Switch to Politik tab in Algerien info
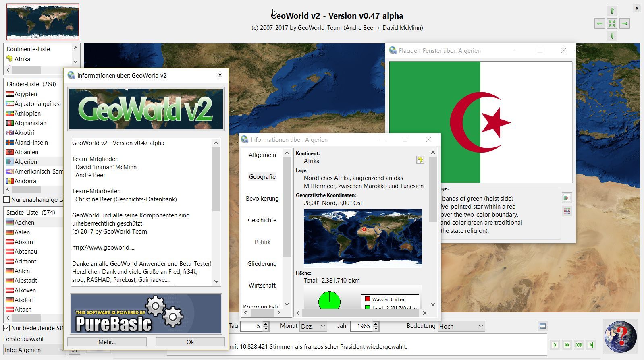Screen dimensions: 644x360 pos(262,242)
